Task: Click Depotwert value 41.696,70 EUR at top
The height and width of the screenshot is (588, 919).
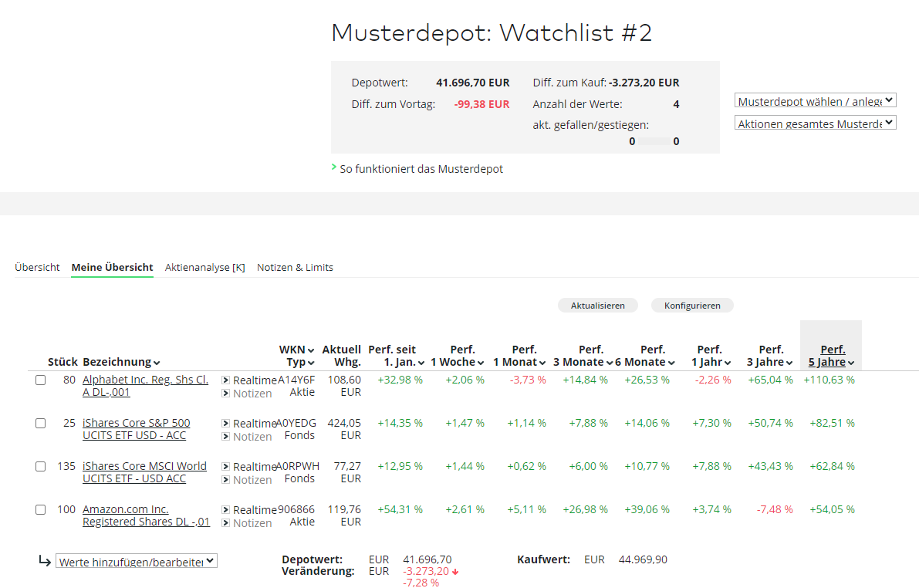Action: 473,83
